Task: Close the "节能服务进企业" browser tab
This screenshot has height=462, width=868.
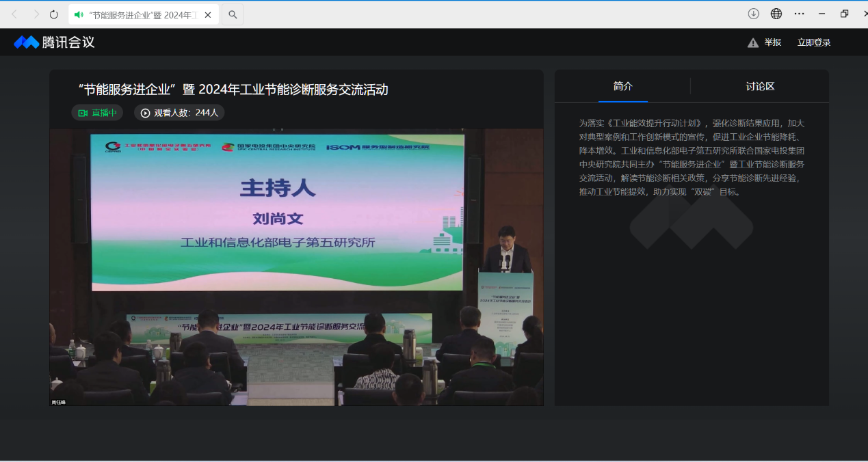Action: tap(208, 14)
